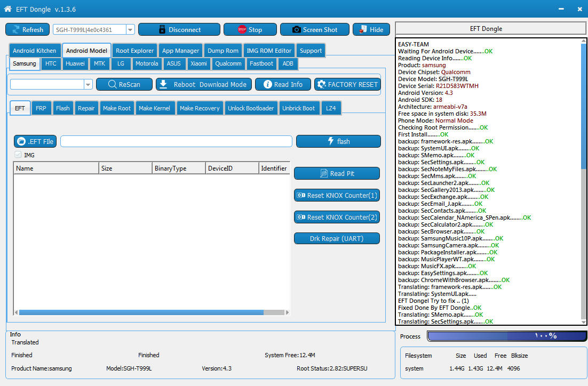Click the flash lightning bolt icon

coord(330,141)
